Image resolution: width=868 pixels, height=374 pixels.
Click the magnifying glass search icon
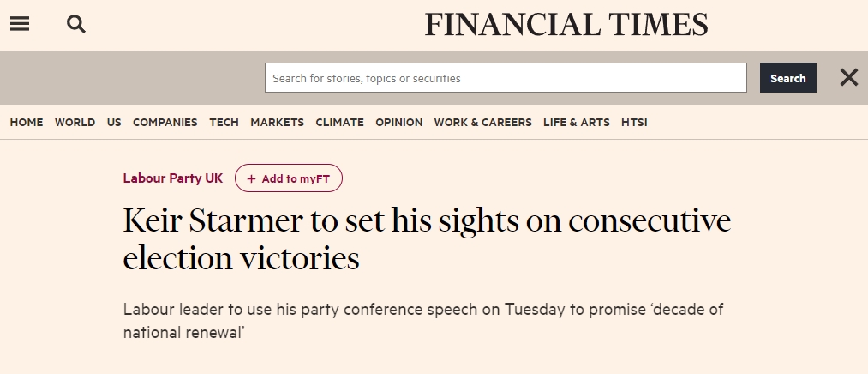point(76,25)
